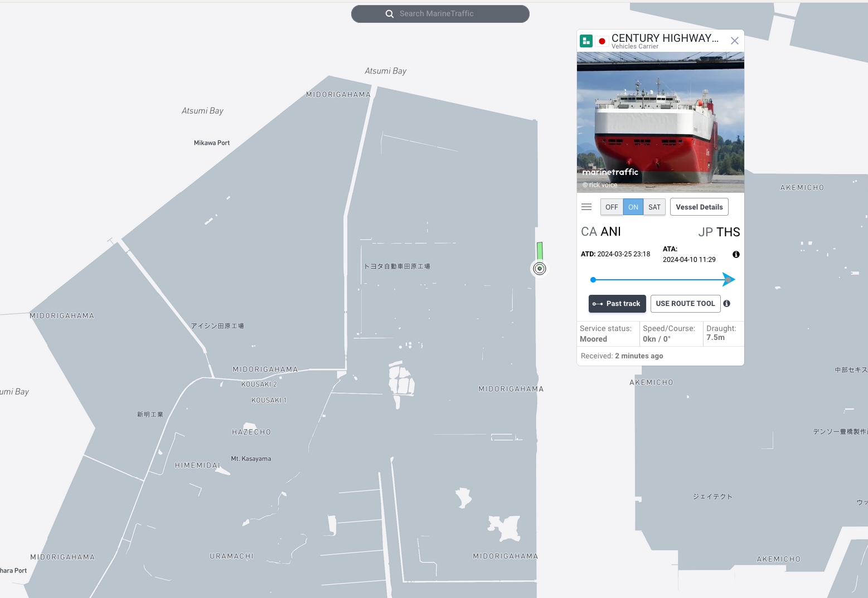Click the green vessel type icon
This screenshot has height=598, width=868.
(x=586, y=41)
